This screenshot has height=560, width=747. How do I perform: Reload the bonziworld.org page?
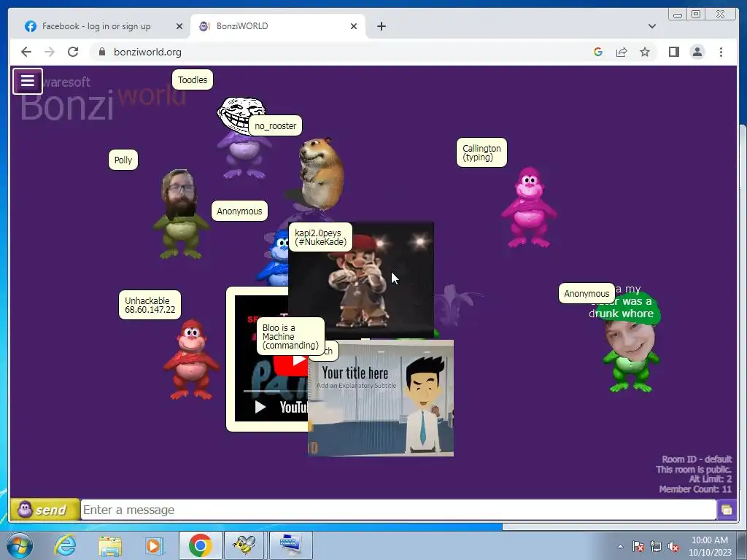73,52
